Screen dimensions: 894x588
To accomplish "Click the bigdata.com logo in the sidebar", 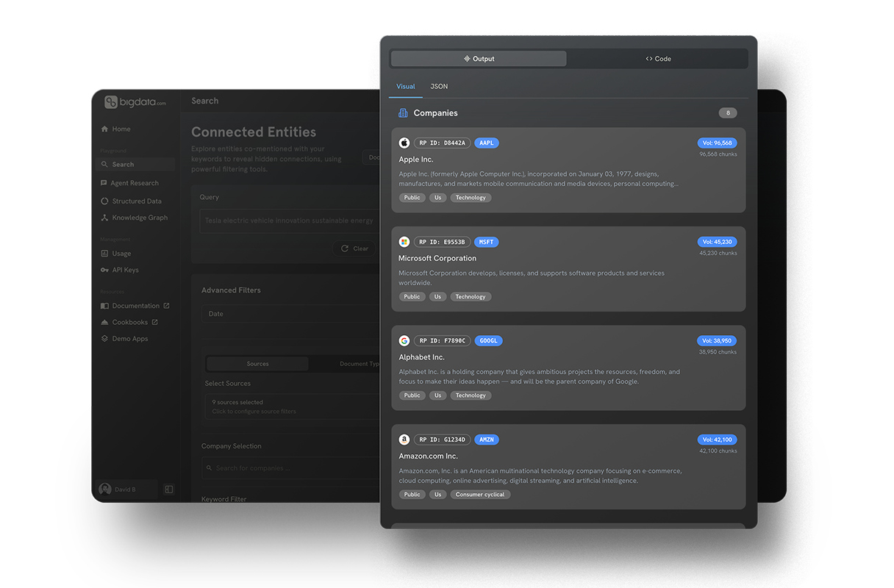I will click(x=135, y=102).
